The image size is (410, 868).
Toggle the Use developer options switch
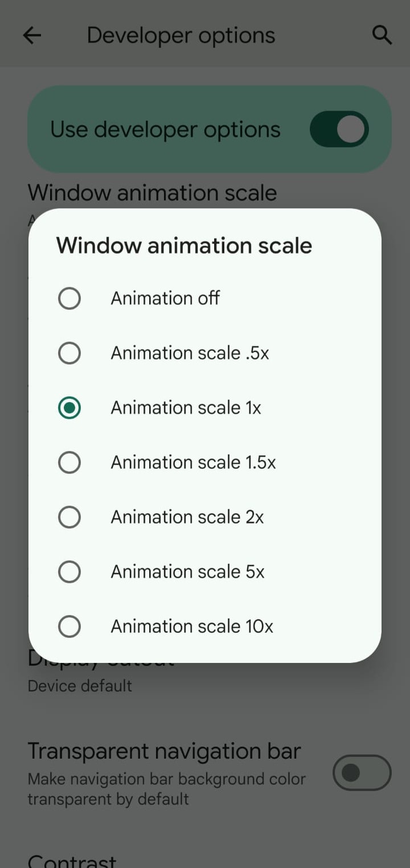[x=339, y=129]
